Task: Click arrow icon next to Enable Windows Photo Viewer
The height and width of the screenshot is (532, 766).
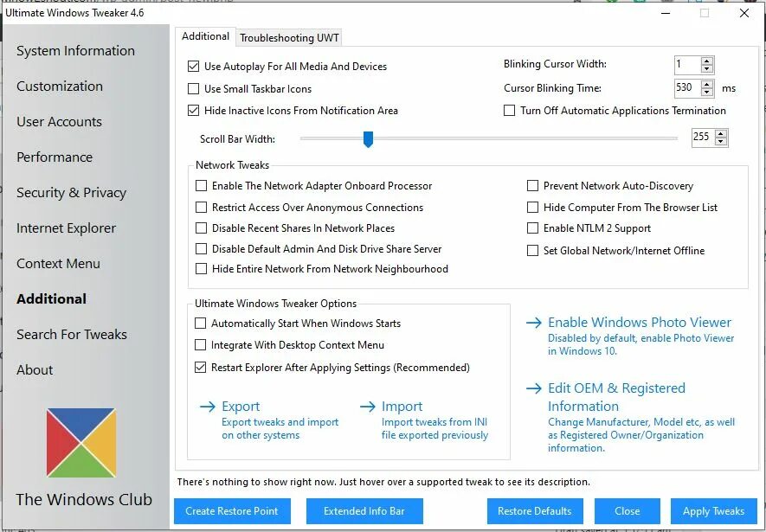Action: point(534,323)
